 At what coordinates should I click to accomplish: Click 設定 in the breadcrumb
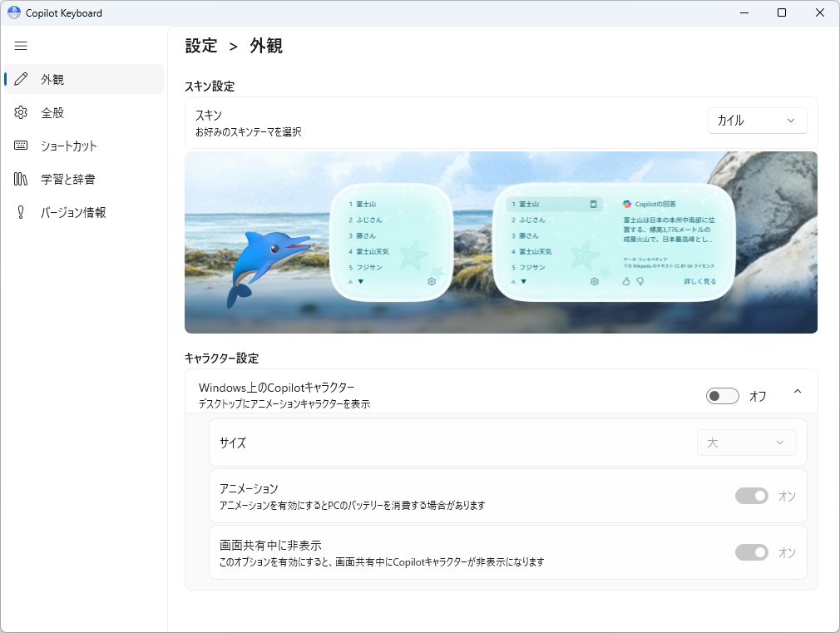click(x=201, y=46)
